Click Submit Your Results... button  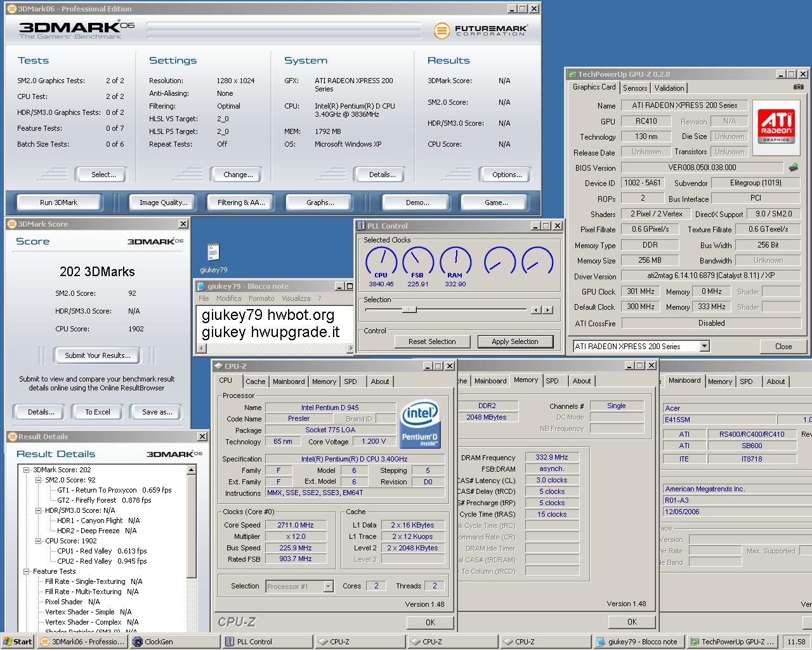click(x=97, y=355)
